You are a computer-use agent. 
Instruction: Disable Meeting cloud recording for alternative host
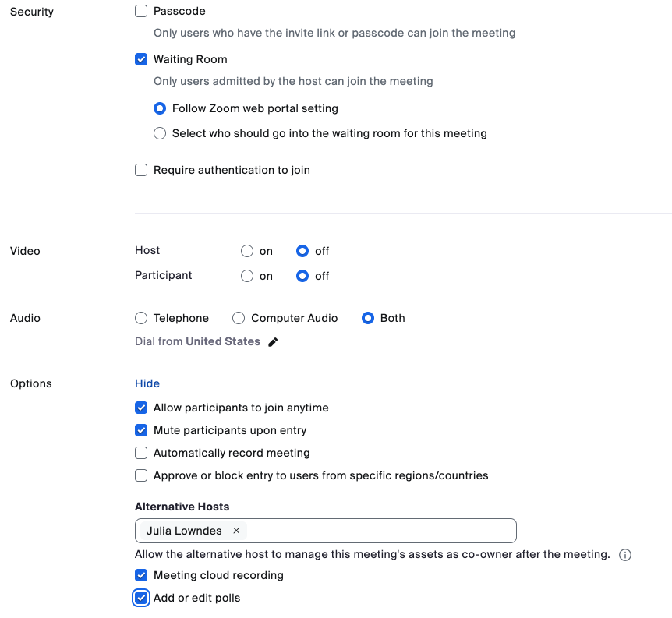(x=141, y=575)
